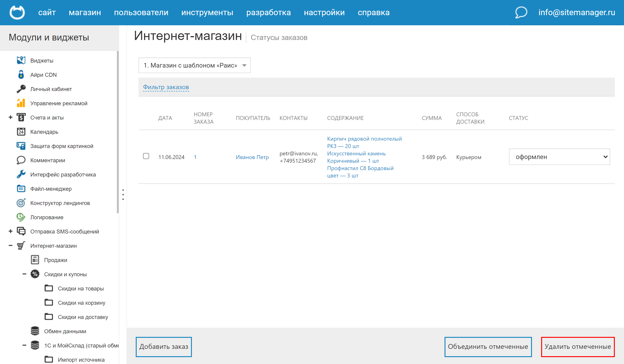Expand the Счета и акты tree item
624x364 pixels.
pos(10,117)
